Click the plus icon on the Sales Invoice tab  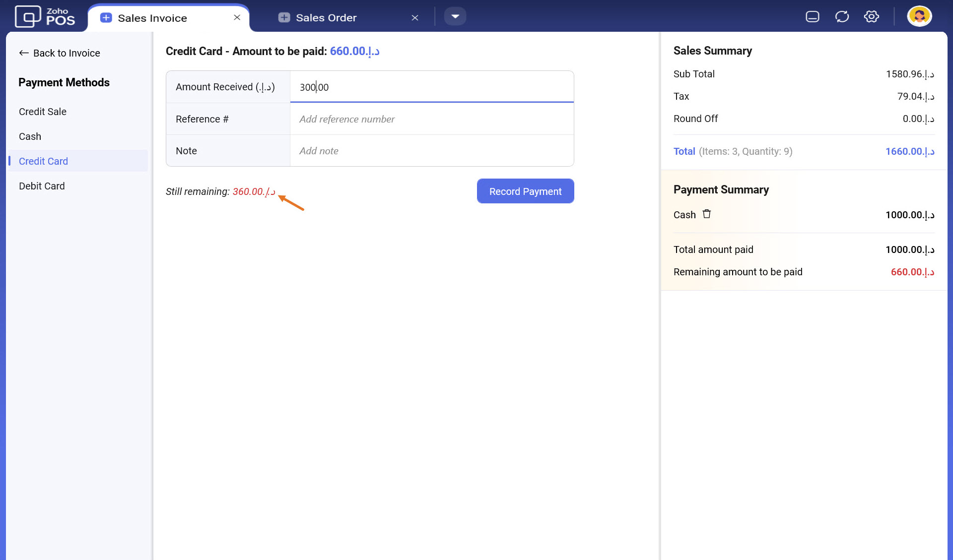coord(106,18)
